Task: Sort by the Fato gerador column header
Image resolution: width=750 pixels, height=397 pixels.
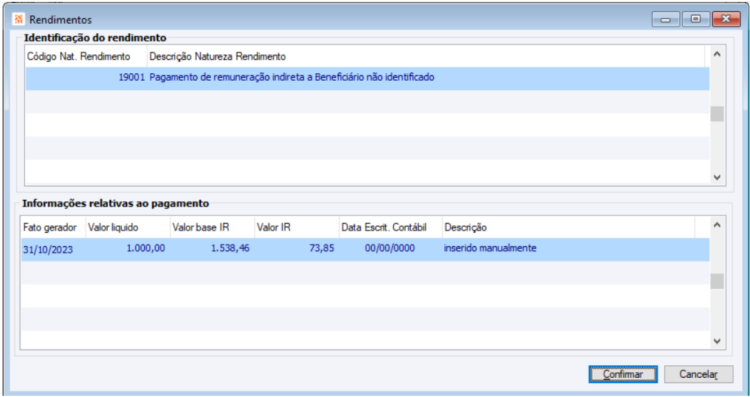Action: (x=53, y=227)
